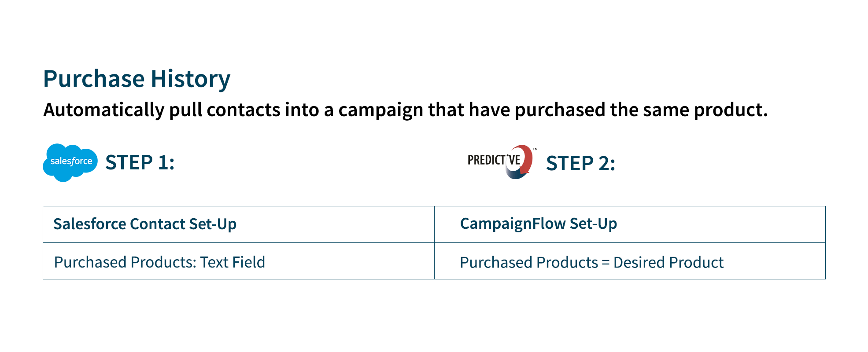Click the Purchased Products: Text Field cell
Image resolution: width=868 pixels, height=352 pixels.
[x=238, y=261]
